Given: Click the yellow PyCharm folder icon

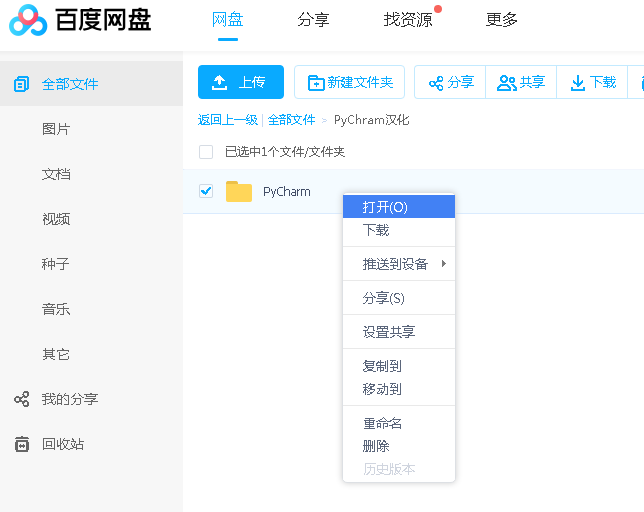Looking at the screenshot, I should coord(239,191).
